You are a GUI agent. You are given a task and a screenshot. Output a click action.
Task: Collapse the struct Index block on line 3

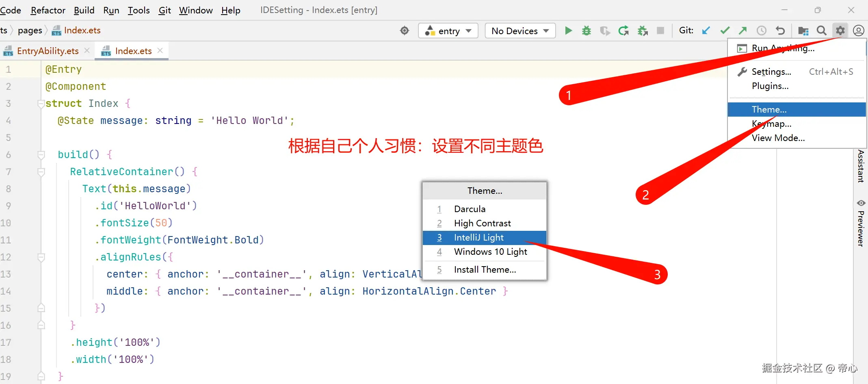pyautogui.click(x=41, y=104)
